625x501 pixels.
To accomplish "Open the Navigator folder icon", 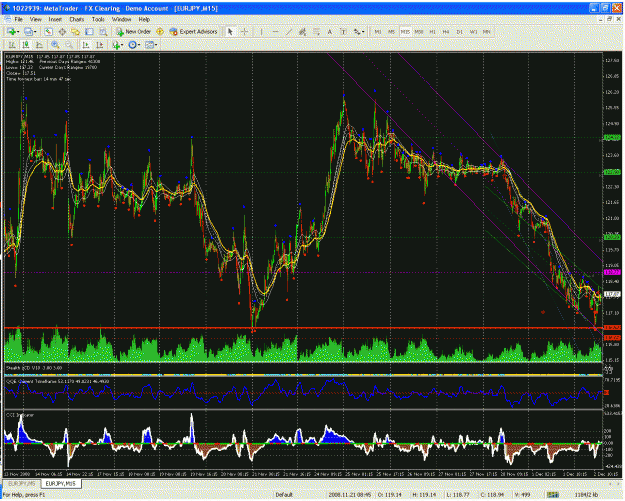I will (x=75, y=32).
